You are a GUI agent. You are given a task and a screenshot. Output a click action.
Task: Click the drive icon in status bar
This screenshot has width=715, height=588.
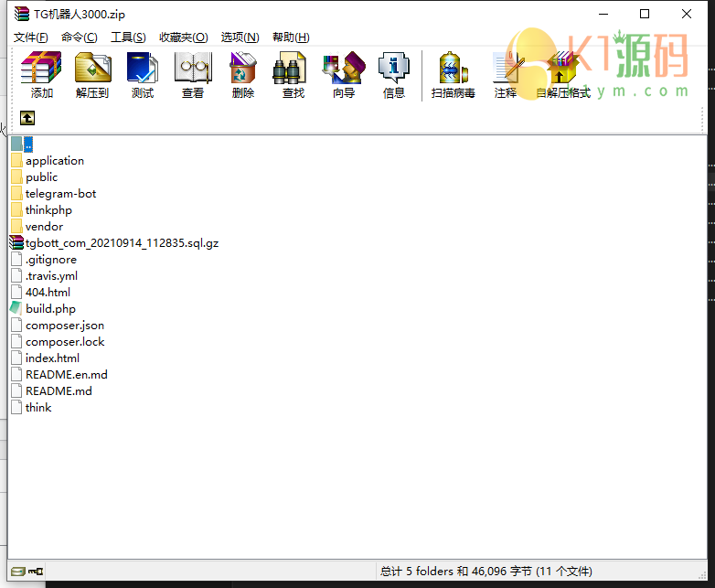coord(17,572)
